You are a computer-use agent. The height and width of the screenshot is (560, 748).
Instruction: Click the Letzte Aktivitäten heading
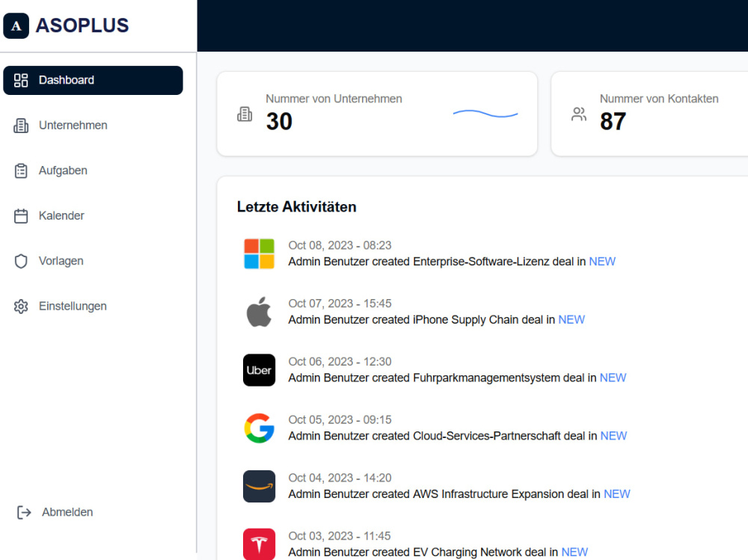click(297, 207)
